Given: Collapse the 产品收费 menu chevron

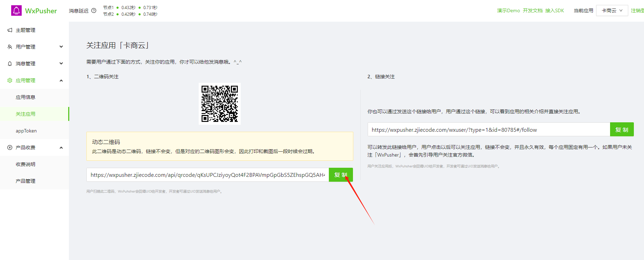Looking at the screenshot, I should click(x=61, y=147).
